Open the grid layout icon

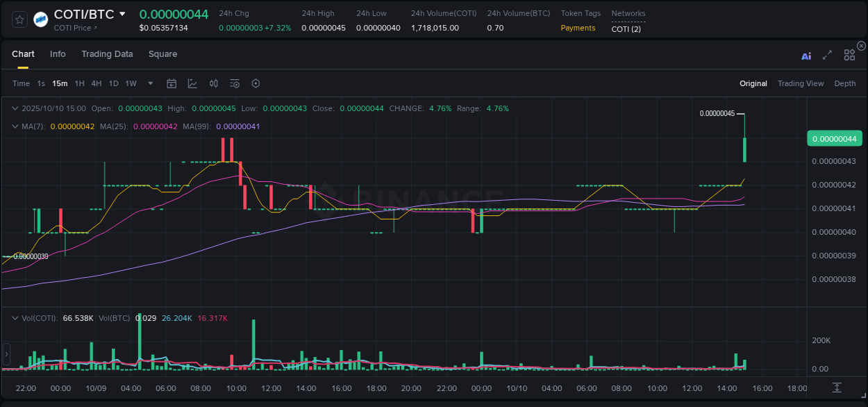point(849,56)
